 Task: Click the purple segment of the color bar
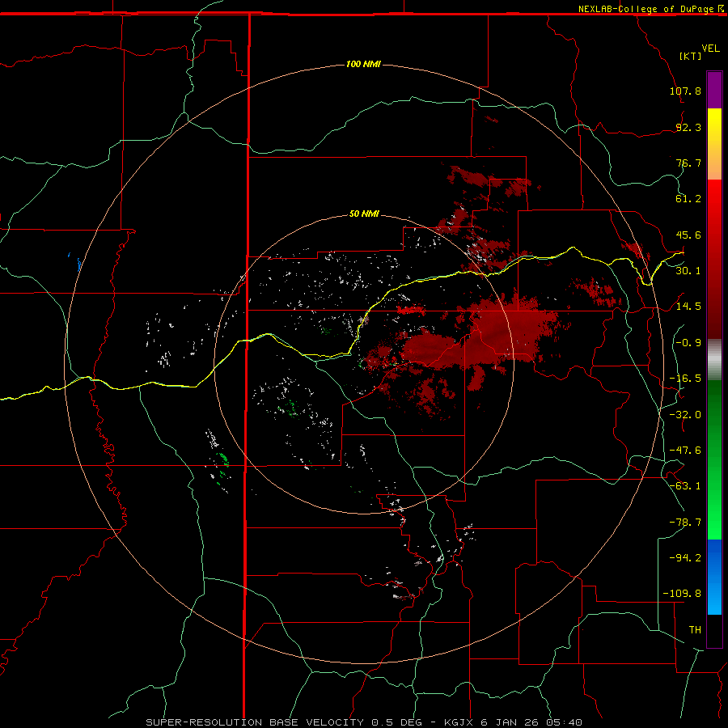click(x=714, y=90)
